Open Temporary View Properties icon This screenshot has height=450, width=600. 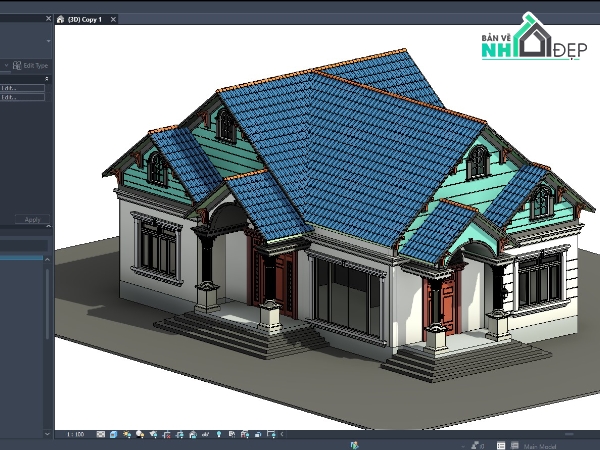pos(232,434)
